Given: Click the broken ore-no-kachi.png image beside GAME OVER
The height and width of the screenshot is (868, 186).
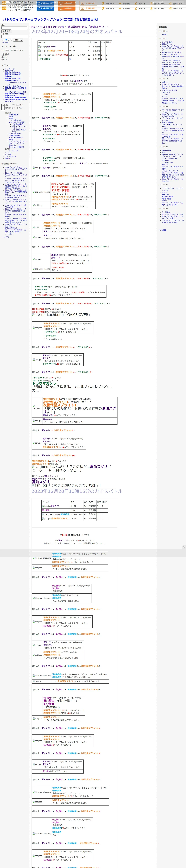Looking at the screenshot, I should pyautogui.click(x=48, y=315).
